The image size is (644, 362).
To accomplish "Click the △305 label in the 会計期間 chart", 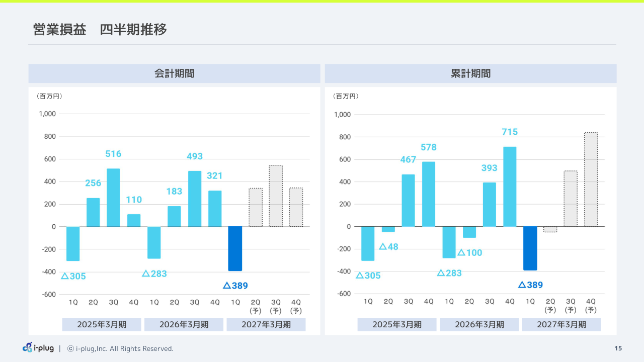I will (73, 276).
